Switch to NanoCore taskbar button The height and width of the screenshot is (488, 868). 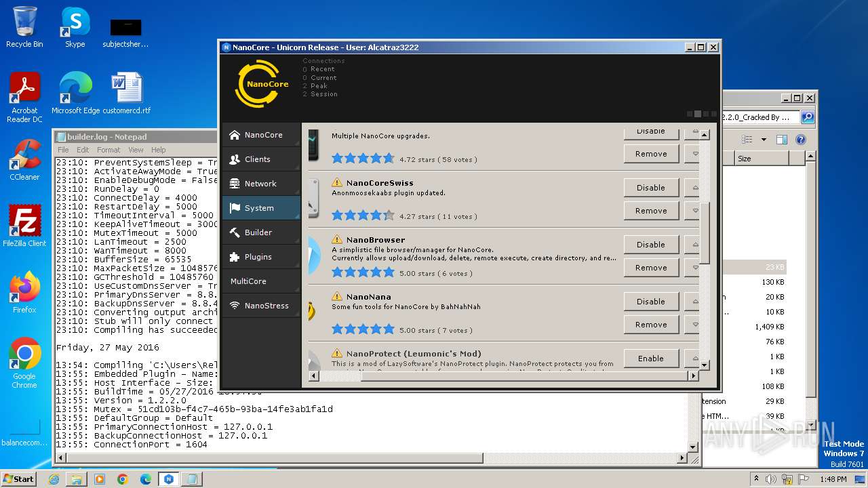coord(168,479)
